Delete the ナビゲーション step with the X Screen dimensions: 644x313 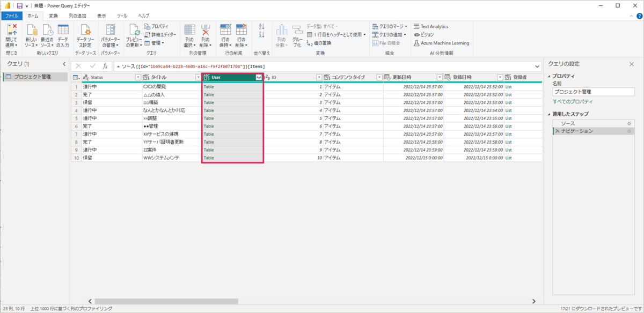tap(557, 131)
